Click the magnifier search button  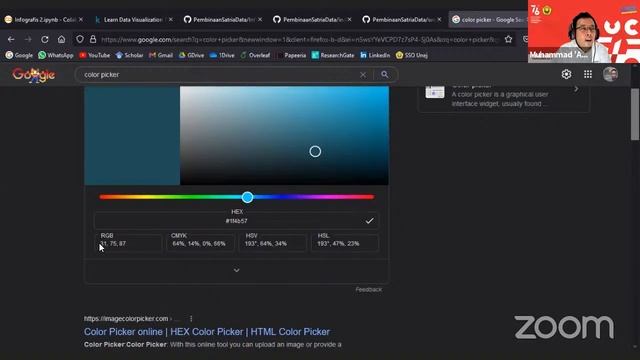[x=384, y=75]
